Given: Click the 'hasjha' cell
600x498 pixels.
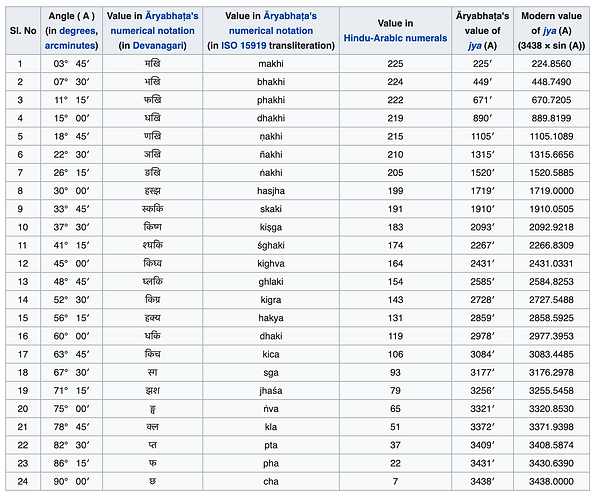Looking at the screenshot, I should point(271,191).
